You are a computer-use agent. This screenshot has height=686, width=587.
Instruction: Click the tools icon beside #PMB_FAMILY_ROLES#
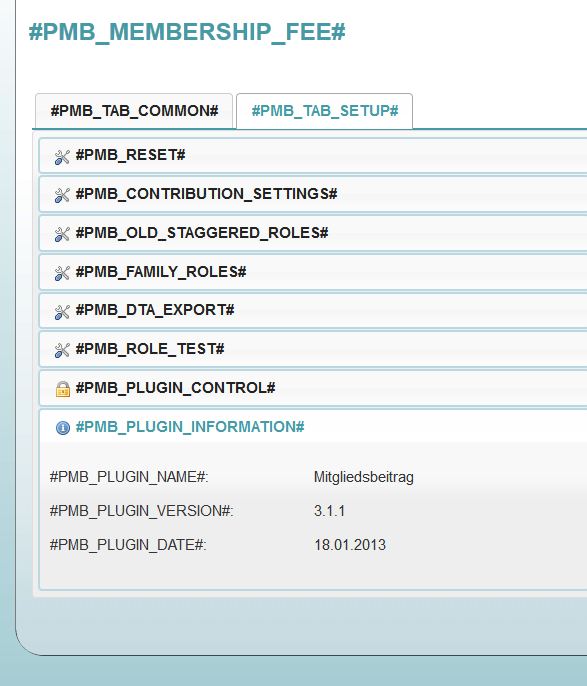(x=62, y=273)
